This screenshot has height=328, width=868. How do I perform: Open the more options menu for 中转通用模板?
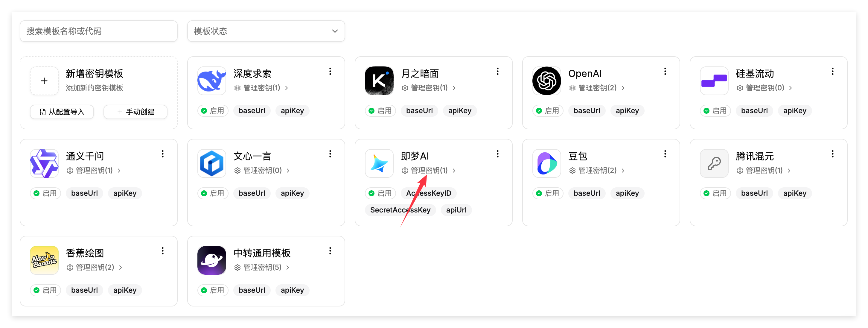(x=330, y=251)
